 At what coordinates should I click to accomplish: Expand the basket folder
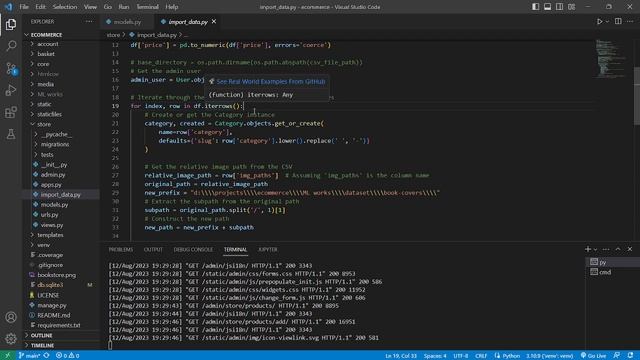[x=61, y=54]
